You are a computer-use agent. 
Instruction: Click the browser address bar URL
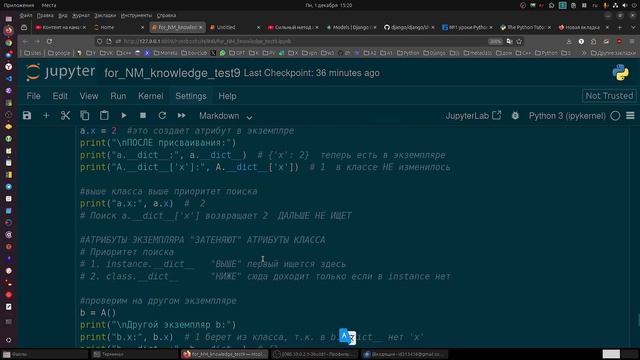coord(207,41)
